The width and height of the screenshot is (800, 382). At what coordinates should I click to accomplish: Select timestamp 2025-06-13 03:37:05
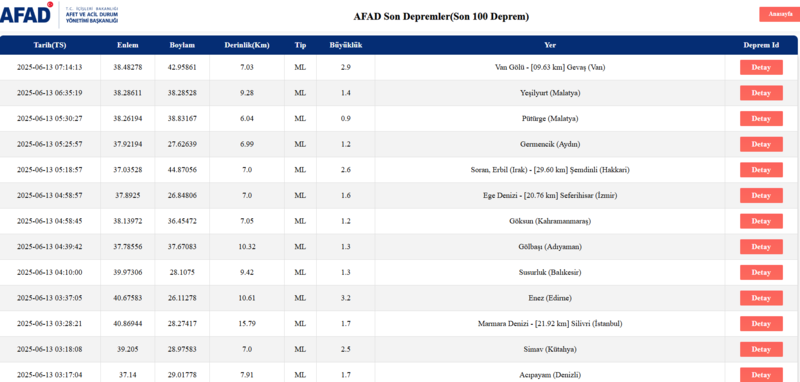tap(49, 298)
